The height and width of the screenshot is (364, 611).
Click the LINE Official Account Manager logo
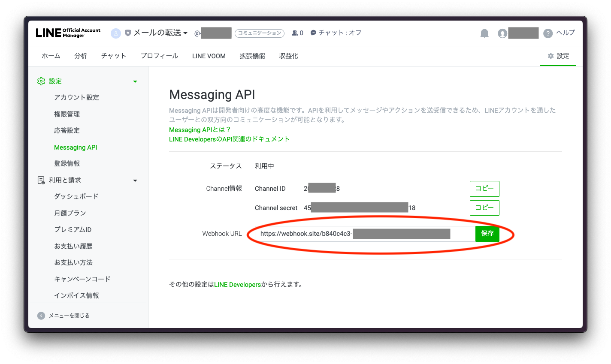pyautogui.click(x=67, y=33)
